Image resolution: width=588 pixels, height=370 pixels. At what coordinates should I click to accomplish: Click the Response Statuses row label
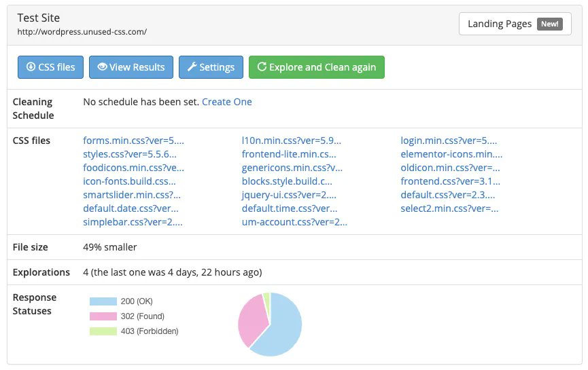click(35, 304)
